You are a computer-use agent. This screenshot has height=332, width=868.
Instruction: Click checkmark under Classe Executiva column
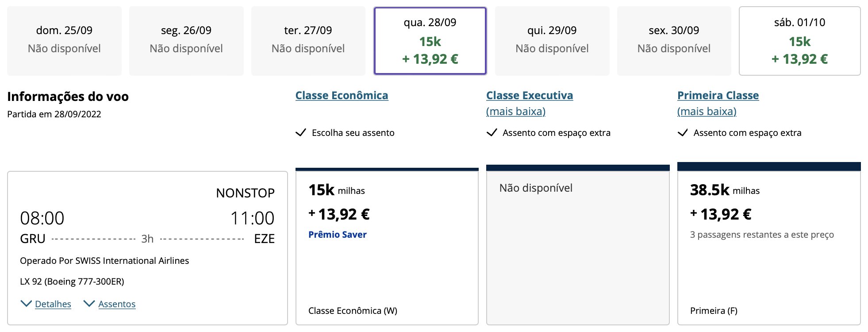pyautogui.click(x=492, y=132)
